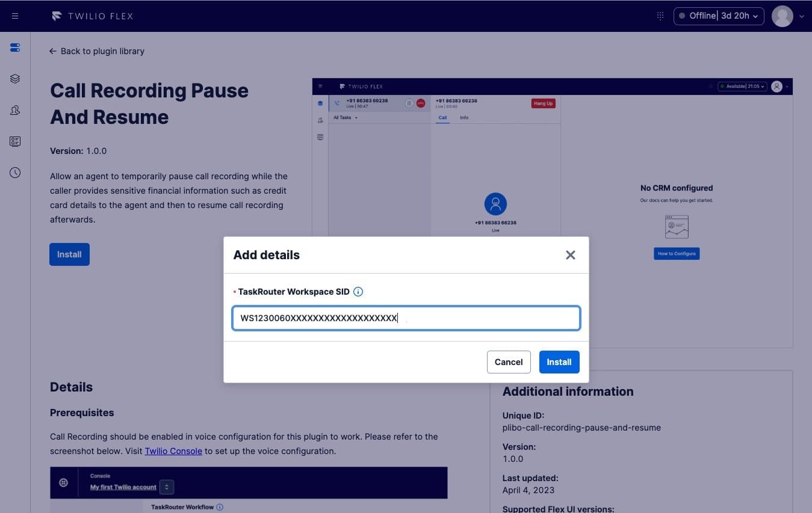This screenshot has height=513, width=812.
Task: Open the All Tasks filter dropdown
Action: pos(344,117)
